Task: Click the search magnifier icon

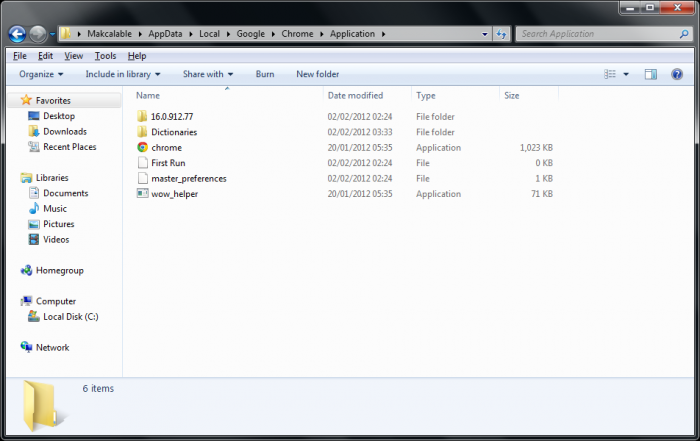Action: point(684,34)
